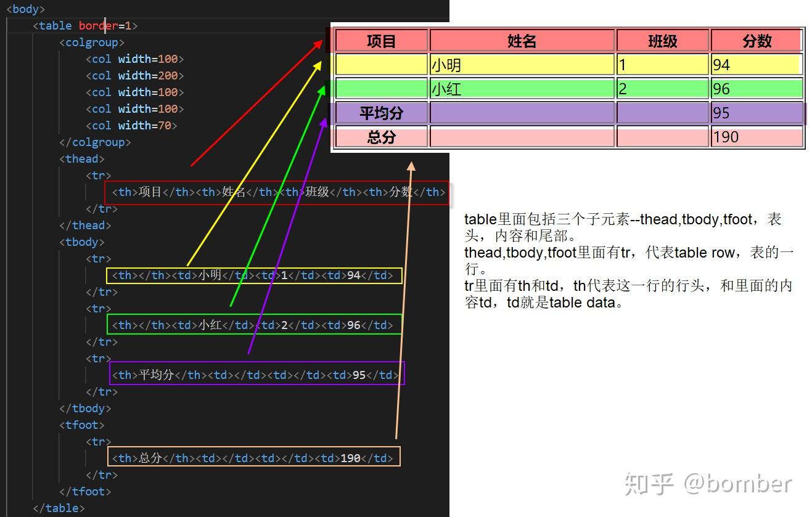
Task: Select the opening <tbody> tag
Action: tap(82, 242)
